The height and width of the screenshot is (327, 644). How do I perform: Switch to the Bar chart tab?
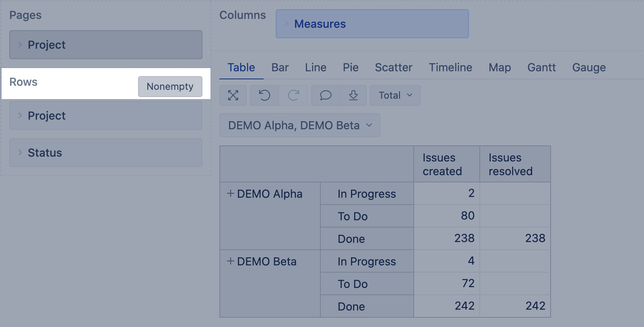click(x=280, y=67)
